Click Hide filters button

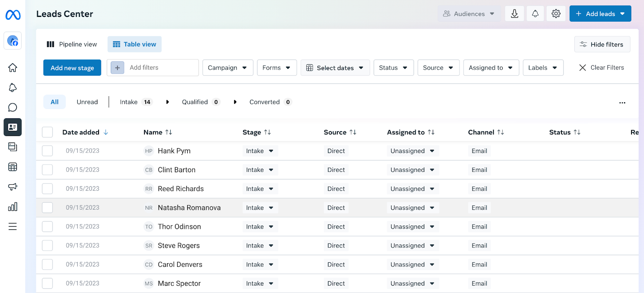click(602, 44)
